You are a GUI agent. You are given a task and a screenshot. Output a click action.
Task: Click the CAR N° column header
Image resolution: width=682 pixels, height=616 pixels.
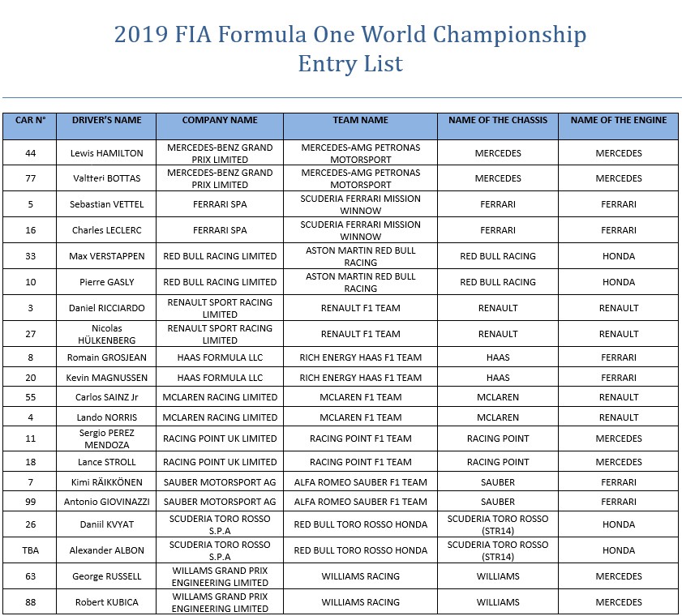(30, 126)
